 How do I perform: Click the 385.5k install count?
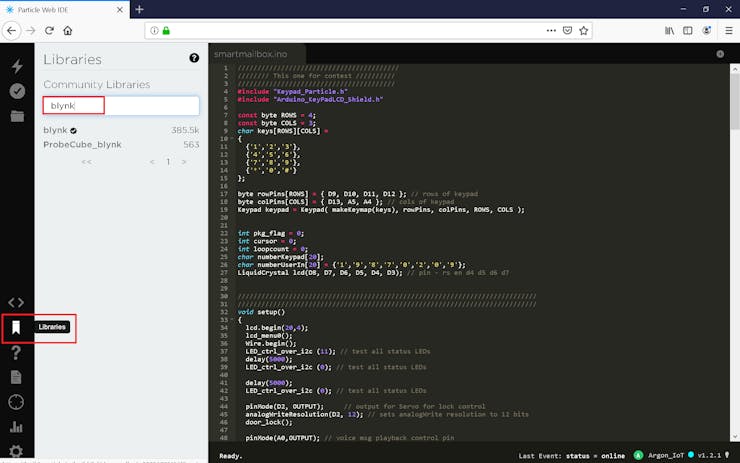[185, 130]
